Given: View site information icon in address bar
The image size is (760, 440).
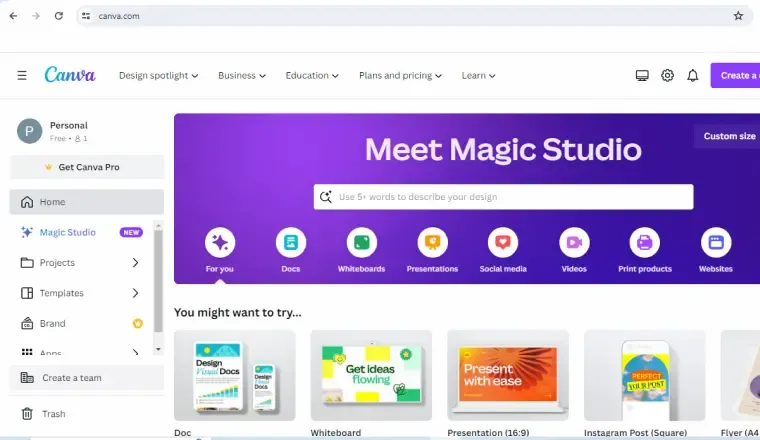Looking at the screenshot, I should [x=86, y=16].
